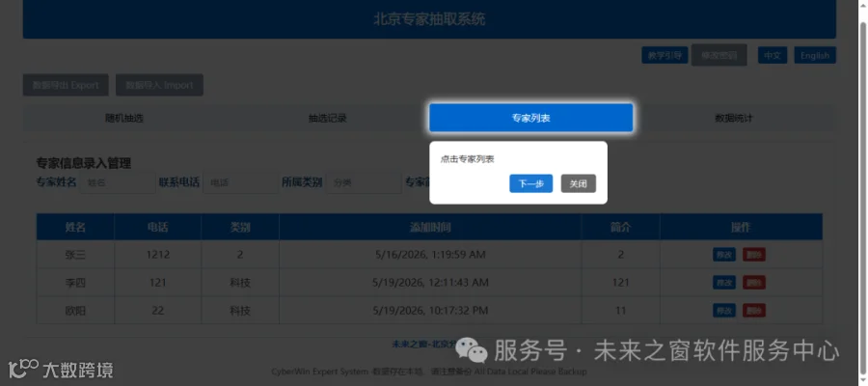Click the page's vertical scrollbar
Screen dimensions: 868x386
(x=863, y=193)
